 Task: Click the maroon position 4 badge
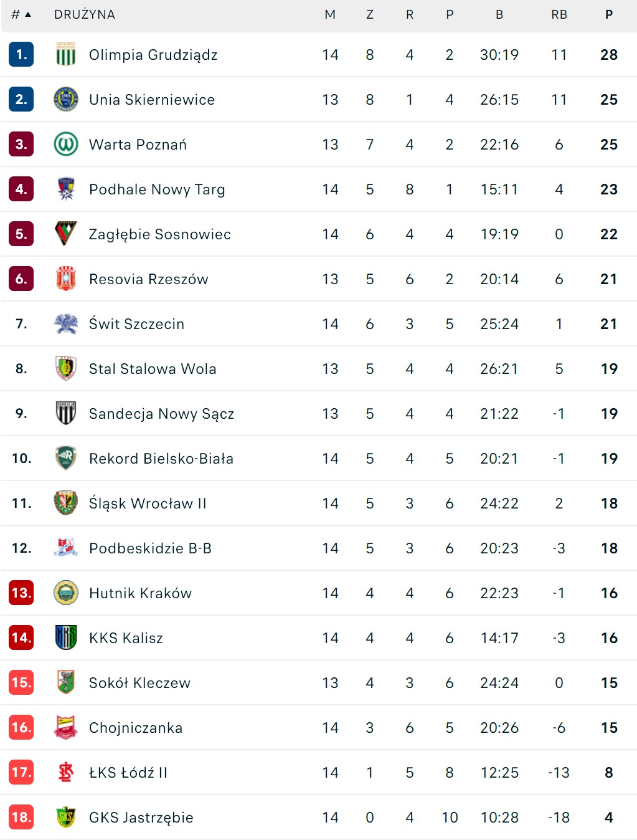[21, 189]
